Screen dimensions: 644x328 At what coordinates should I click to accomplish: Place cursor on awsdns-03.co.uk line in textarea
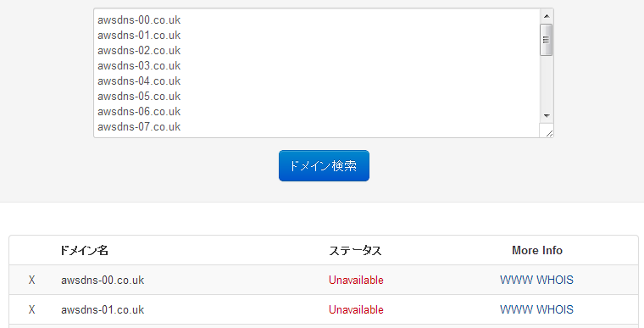(x=139, y=66)
